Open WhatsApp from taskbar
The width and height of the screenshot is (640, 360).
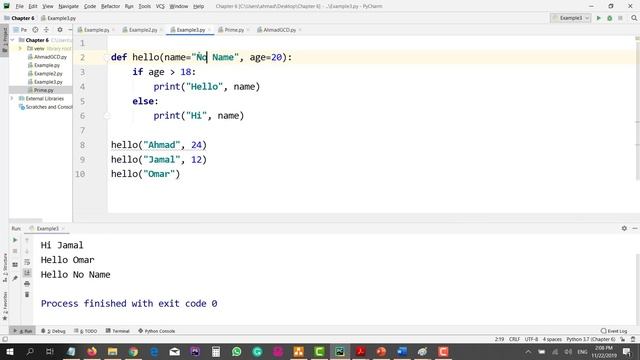(x=237, y=351)
